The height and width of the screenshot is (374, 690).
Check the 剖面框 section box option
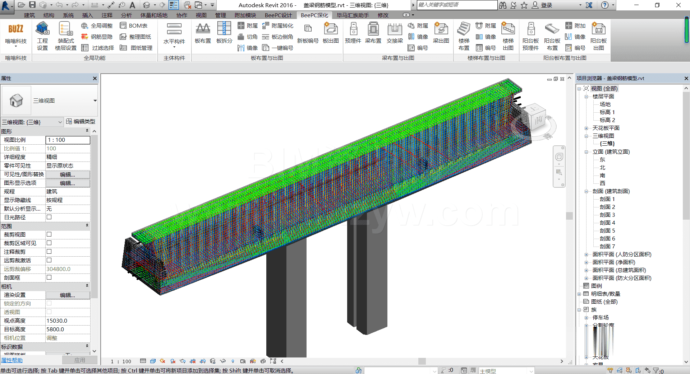point(49,278)
